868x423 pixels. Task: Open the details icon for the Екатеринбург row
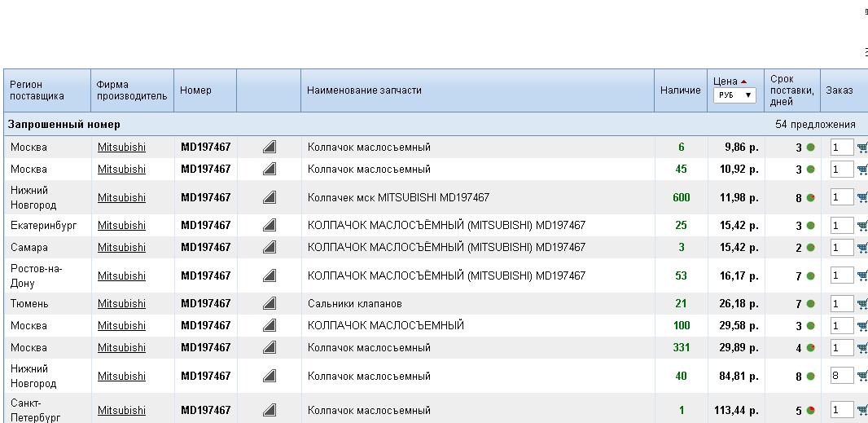coord(270,226)
